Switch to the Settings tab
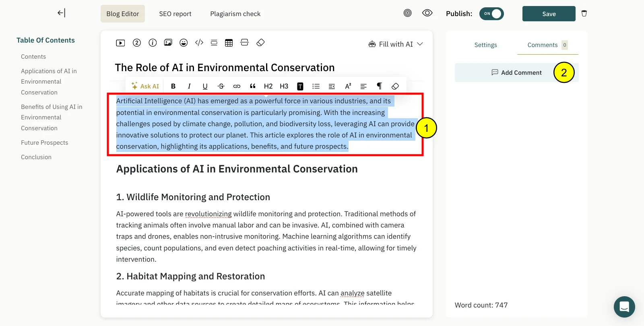Image resolution: width=644 pixels, height=326 pixels. [486, 45]
